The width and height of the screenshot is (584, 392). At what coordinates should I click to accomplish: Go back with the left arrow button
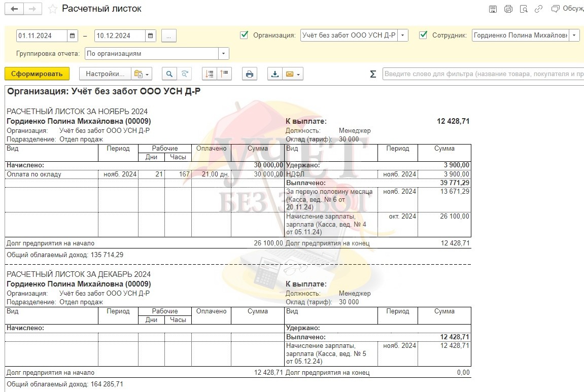14,9
